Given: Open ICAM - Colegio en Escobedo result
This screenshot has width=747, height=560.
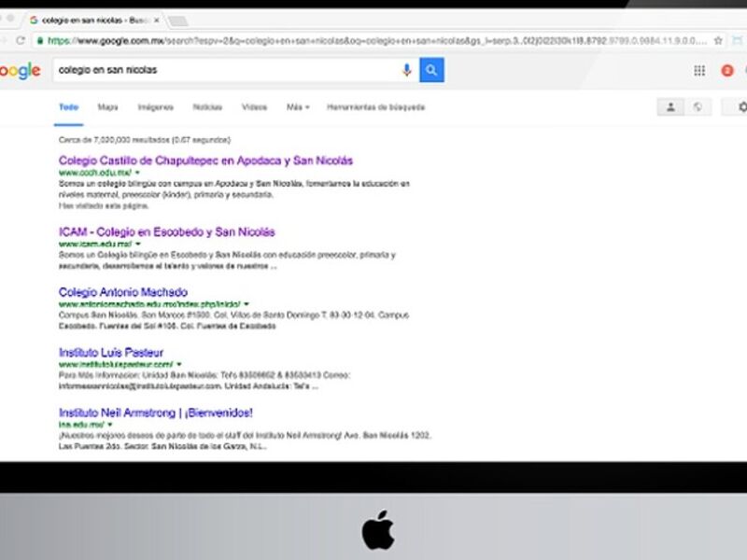Looking at the screenshot, I should pyautogui.click(x=167, y=231).
